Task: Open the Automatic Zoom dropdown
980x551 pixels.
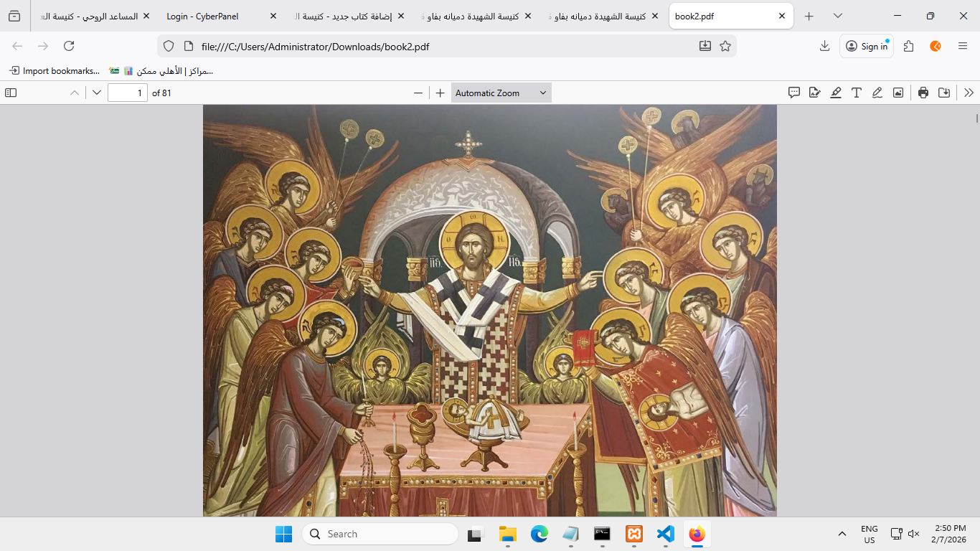Action: 501,93
